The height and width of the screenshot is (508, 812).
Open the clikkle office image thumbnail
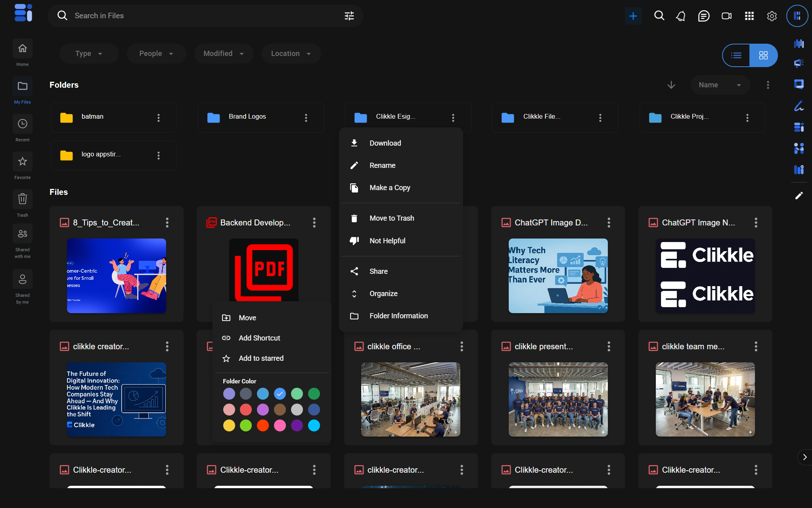pos(410,399)
